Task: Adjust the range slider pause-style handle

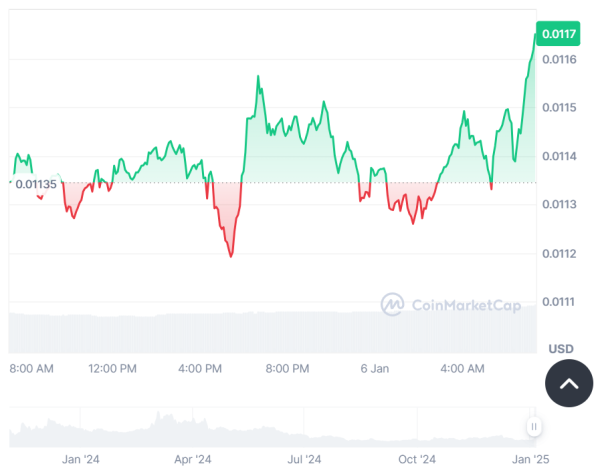Action: coord(534,426)
